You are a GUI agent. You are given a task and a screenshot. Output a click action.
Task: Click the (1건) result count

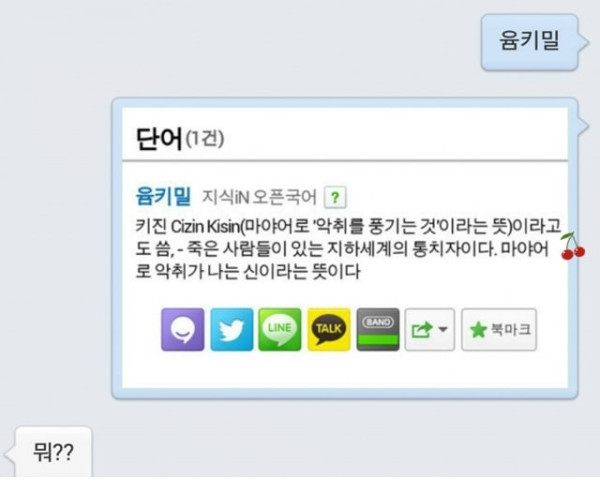point(205,139)
